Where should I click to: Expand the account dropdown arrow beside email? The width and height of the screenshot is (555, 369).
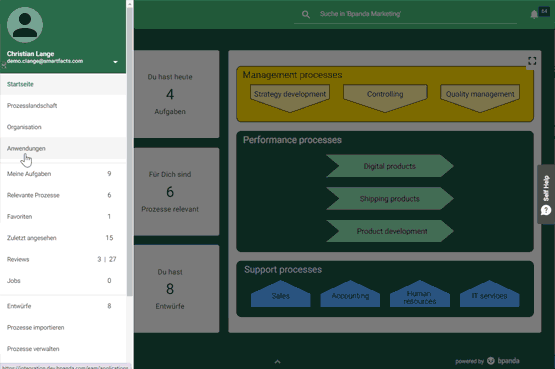click(x=115, y=62)
